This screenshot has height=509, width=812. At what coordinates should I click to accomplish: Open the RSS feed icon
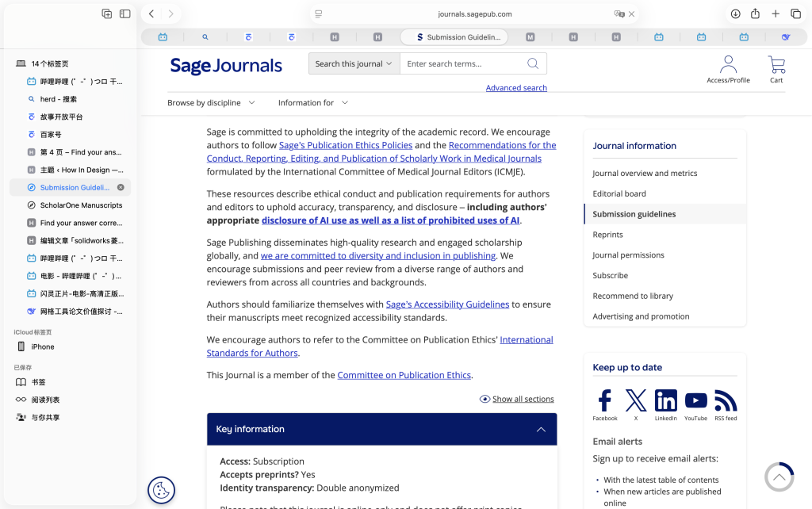click(x=726, y=401)
